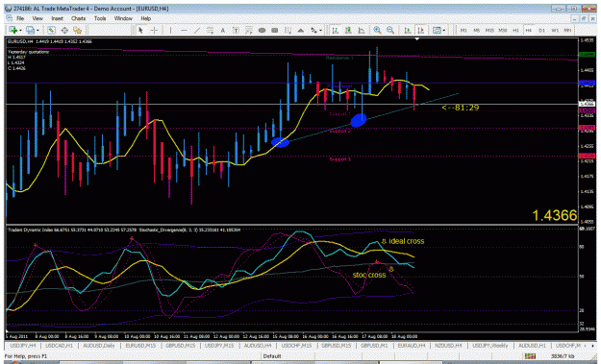
Task: Open the Help menu
Action: click(x=145, y=18)
